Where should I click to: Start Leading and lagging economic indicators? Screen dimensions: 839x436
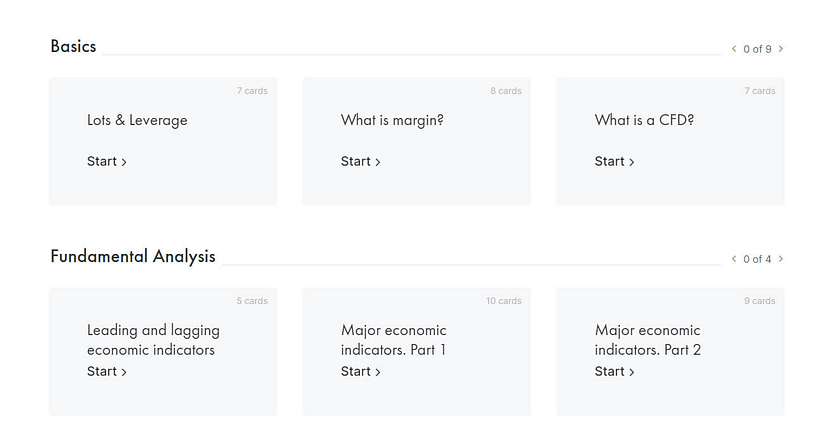107,372
